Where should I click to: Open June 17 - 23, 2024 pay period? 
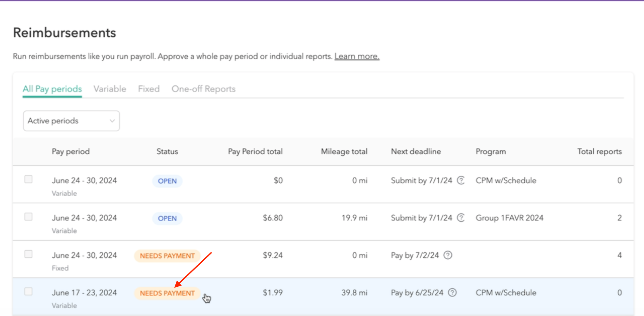point(84,293)
